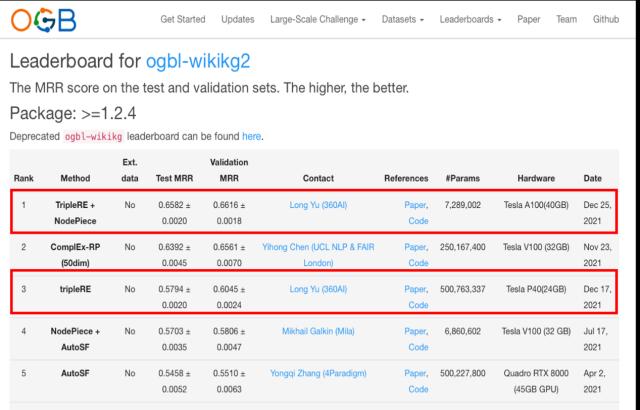Expand the Datasets dropdown menu
This screenshot has height=410, width=640.
pos(405,22)
